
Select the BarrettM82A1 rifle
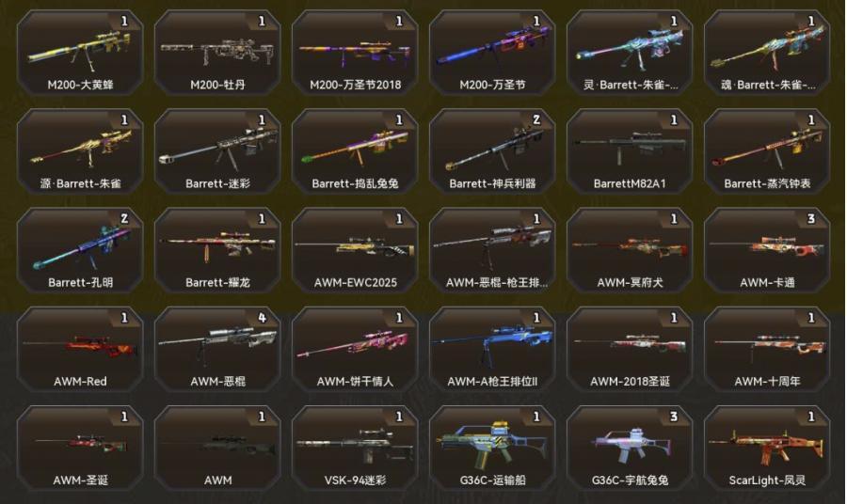tap(630, 151)
